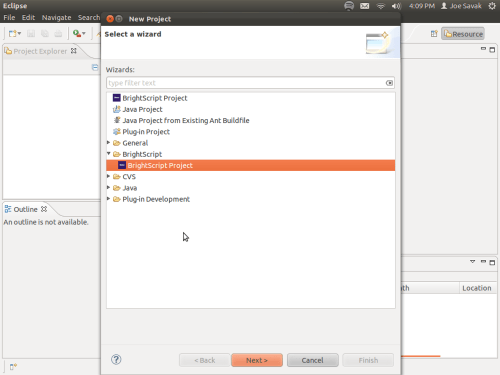Click Collapse All in Project Explorer
This screenshot has width=500, height=375.
(x=95, y=67)
